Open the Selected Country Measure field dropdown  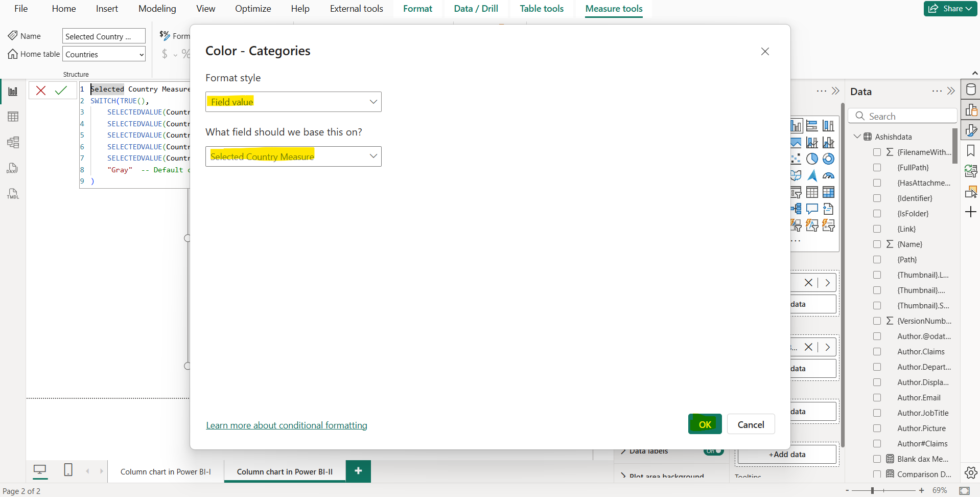[293, 156]
